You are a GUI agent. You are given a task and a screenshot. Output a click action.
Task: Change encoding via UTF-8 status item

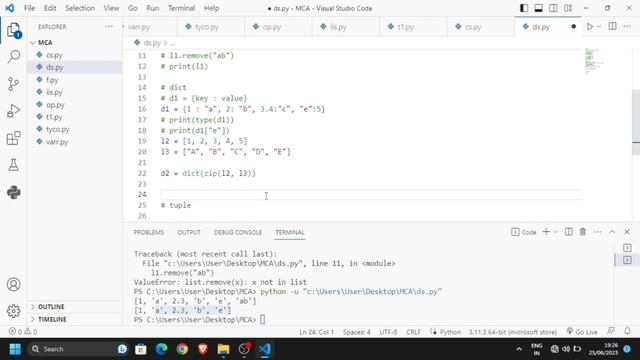(x=388, y=332)
